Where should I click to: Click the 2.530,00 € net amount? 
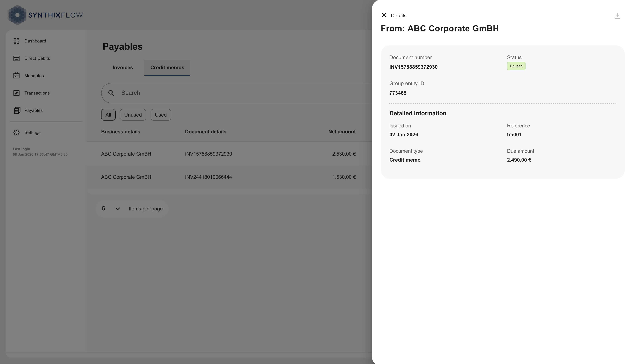point(344,154)
